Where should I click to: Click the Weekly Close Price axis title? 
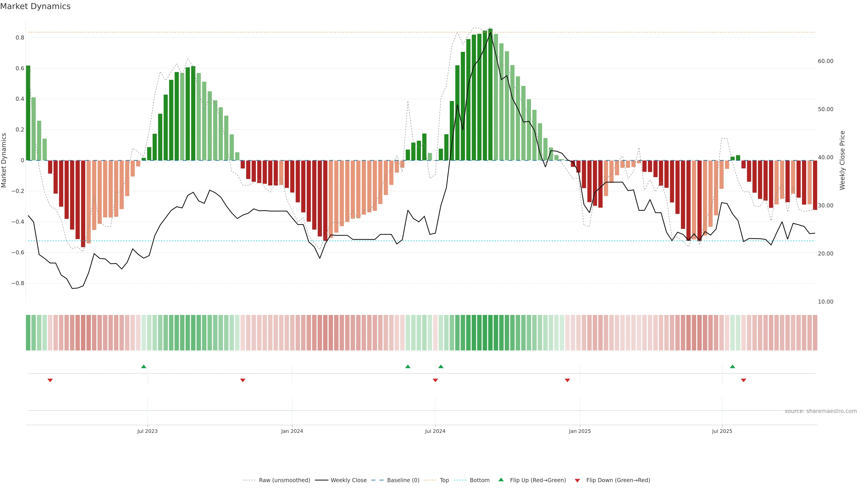point(842,160)
